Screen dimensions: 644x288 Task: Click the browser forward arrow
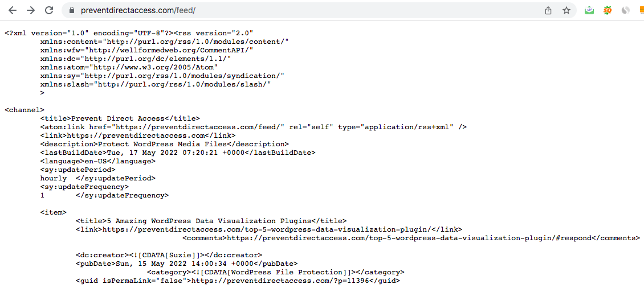pyautogui.click(x=31, y=11)
